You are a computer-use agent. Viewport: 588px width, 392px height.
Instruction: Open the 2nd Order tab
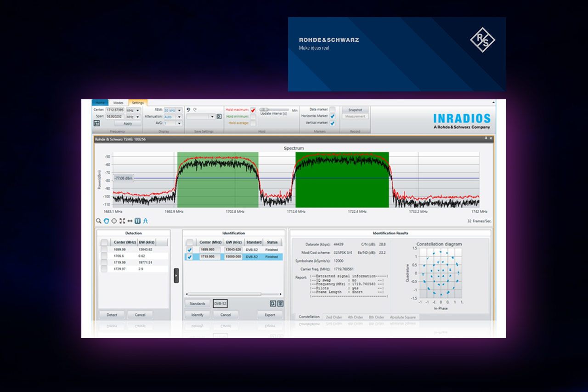click(334, 317)
